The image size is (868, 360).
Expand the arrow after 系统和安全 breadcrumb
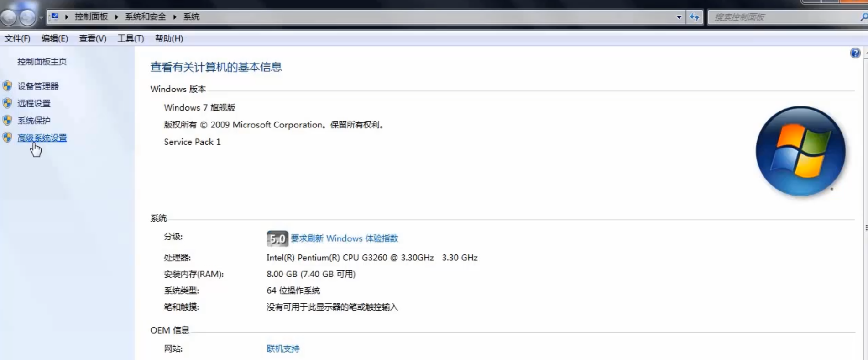174,17
